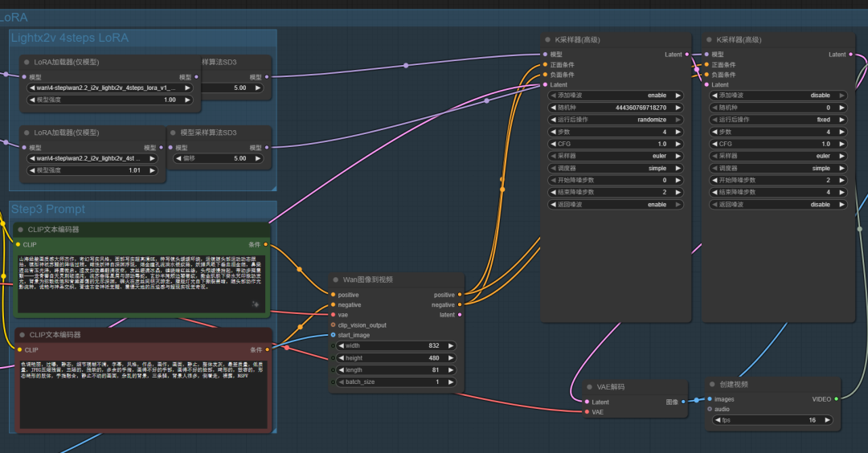Click the audio input socket on 创建视频
The width and height of the screenshot is (868, 453).
710,410
